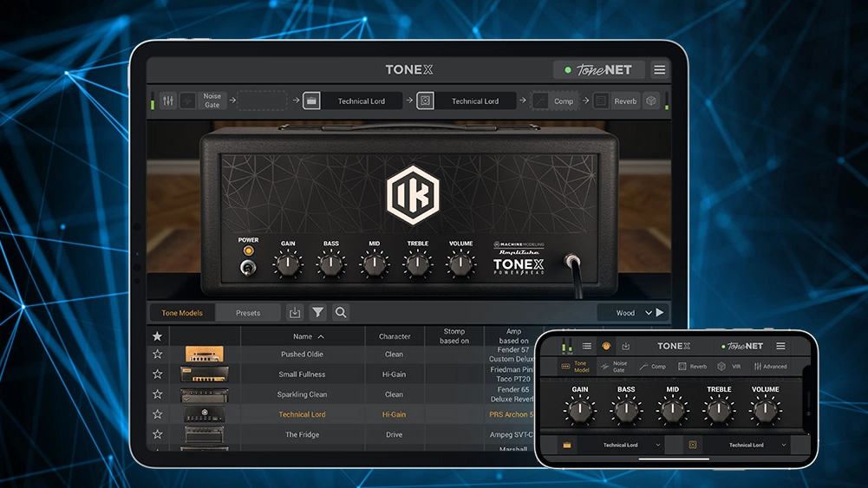Image resolution: width=868 pixels, height=488 pixels.
Task: Toggle the Reverb icon in tablet chain
Action: tap(601, 101)
